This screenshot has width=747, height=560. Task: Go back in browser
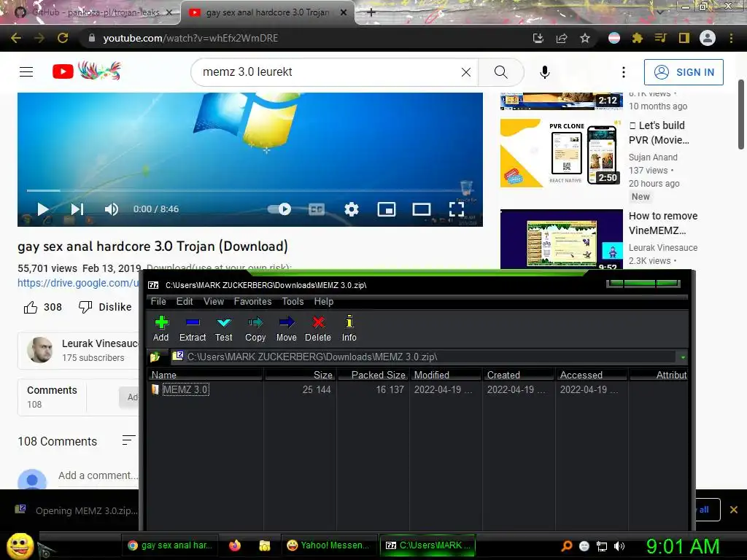(16, 38)
